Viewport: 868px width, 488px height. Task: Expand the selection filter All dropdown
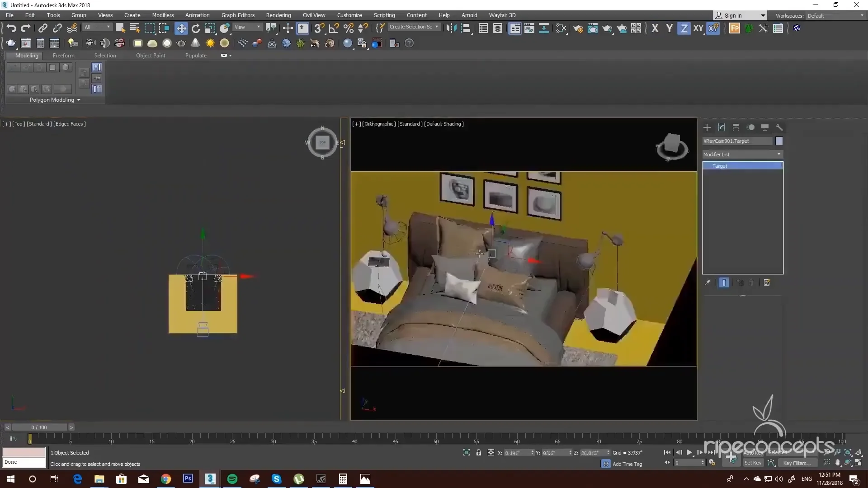97,27
